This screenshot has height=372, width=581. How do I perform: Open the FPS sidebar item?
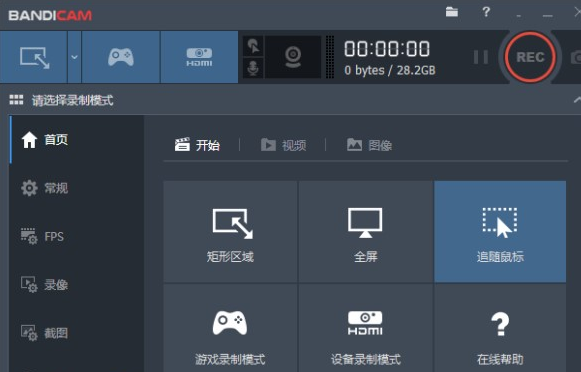tap(42, 236)
